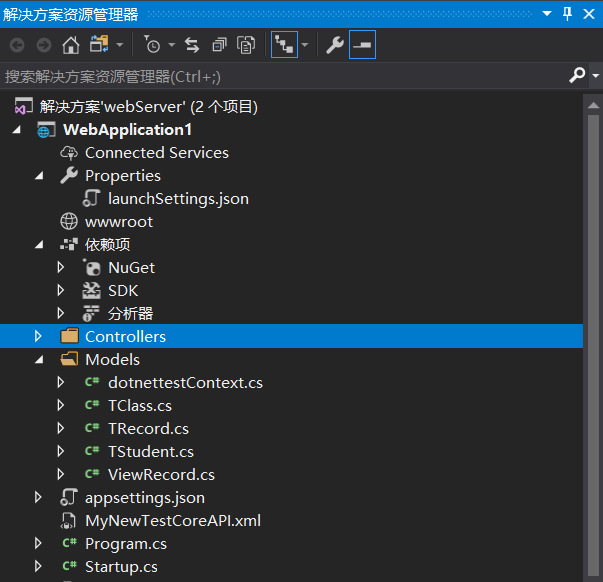603x582 pixels.
Task: Click the appsettings.json file icon
Action: [x=69, y=497]
